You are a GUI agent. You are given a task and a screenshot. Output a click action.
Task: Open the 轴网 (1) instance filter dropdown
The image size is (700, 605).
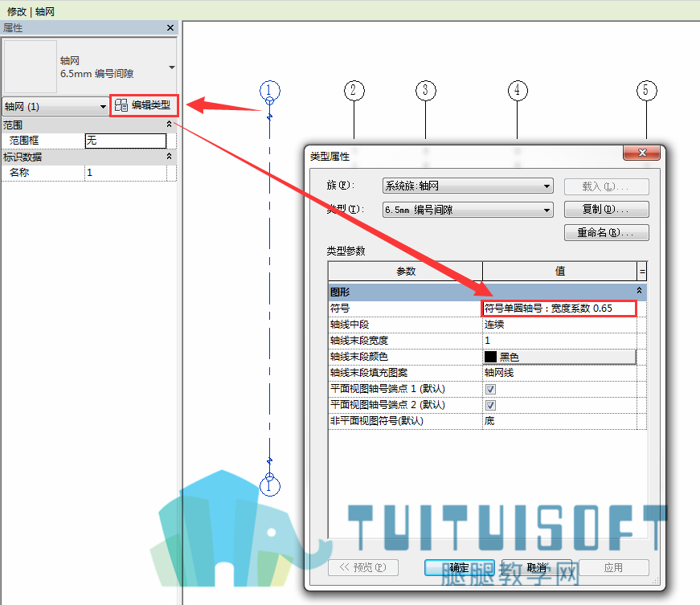pyautogui.click(x=55, y=107)
